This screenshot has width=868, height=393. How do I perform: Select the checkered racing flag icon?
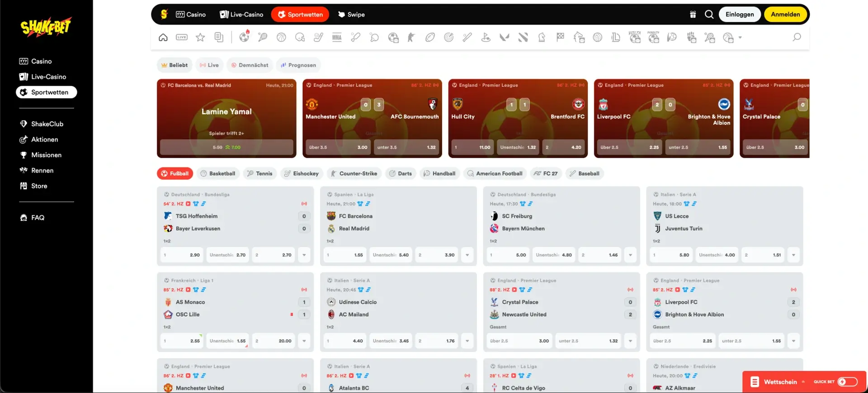point(560,37)
